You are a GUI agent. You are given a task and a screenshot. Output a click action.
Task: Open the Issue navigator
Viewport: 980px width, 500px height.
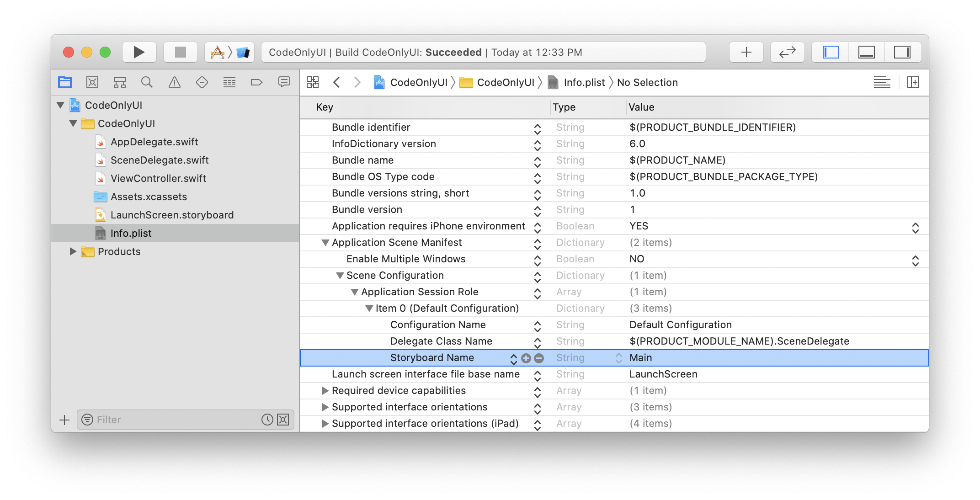pyautogui.click(x=175, y=82)
